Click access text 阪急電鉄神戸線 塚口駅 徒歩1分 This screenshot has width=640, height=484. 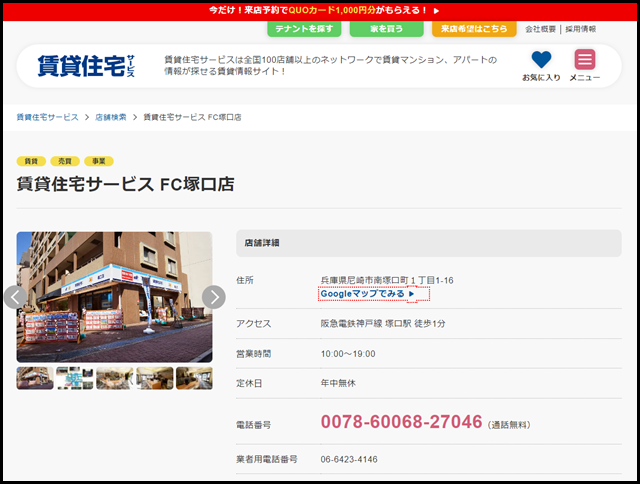tap(383, 324)
